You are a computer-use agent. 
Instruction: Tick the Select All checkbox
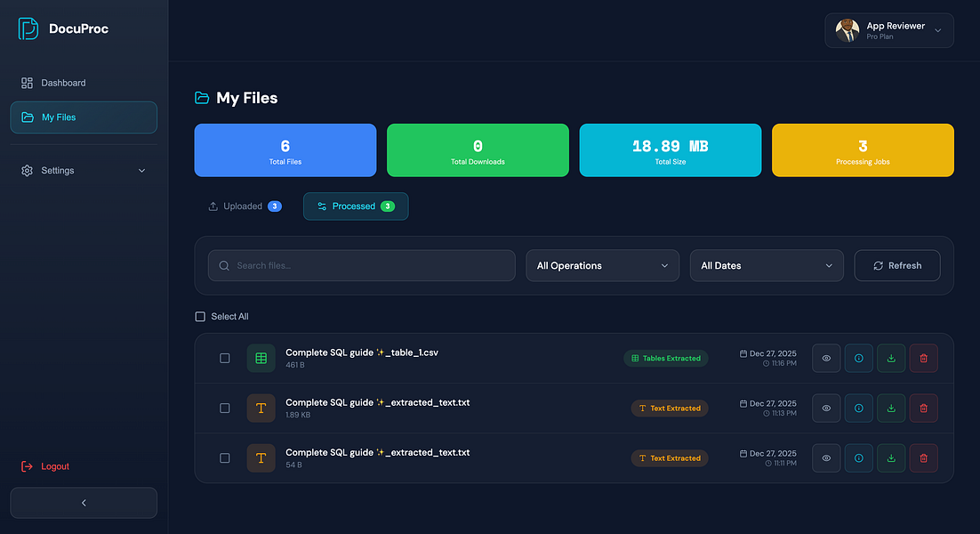click(200, 317)
